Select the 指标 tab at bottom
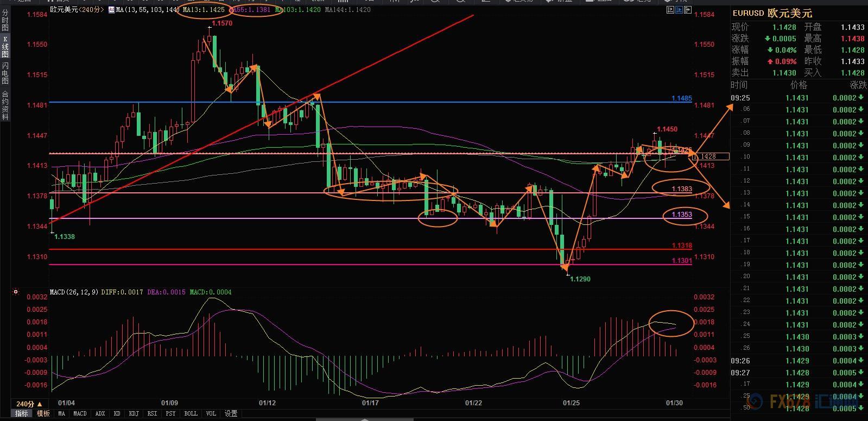 click(21, 414)
